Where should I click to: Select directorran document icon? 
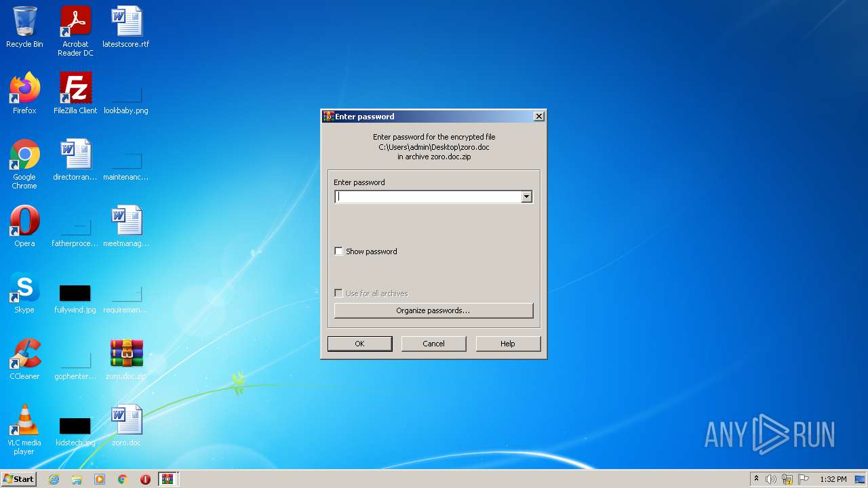pyautogui.click(x=75, y=160)
